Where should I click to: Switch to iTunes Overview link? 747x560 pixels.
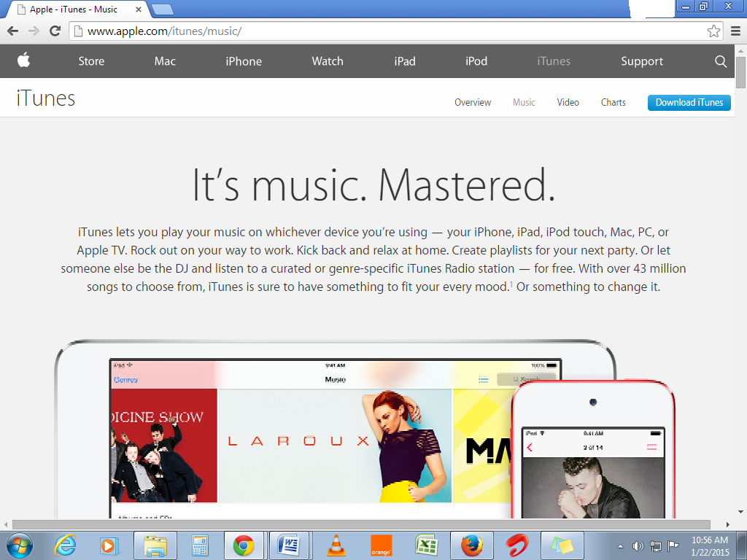point(473,102)
